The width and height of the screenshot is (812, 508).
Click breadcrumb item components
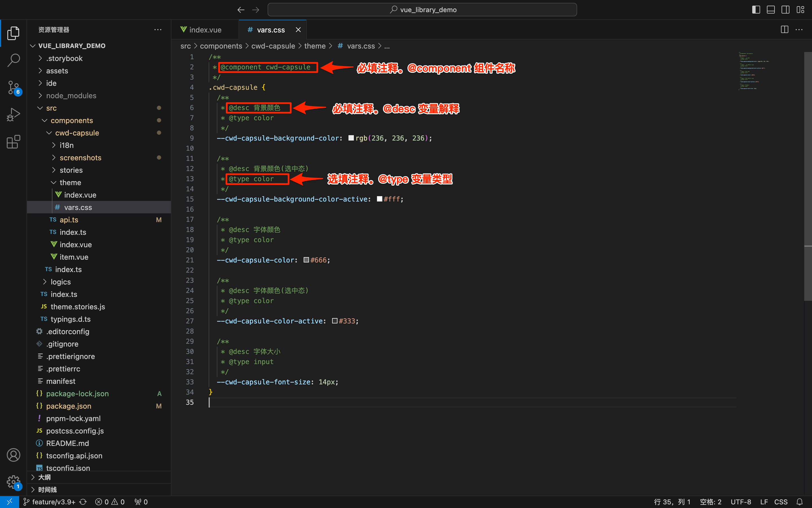221,46
